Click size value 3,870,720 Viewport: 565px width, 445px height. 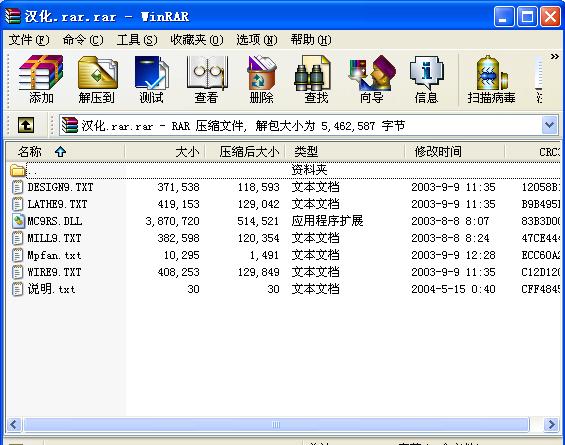point(172,221)
